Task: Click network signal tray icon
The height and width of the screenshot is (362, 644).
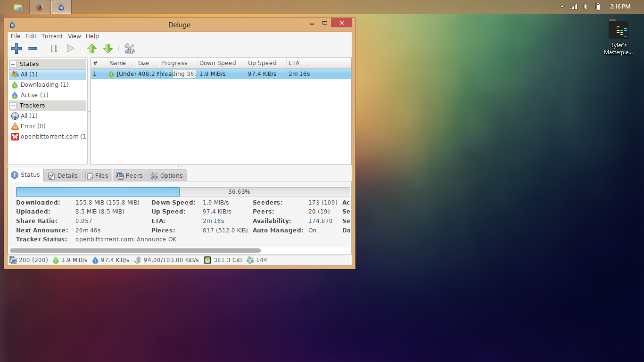Action: point(574,7)
